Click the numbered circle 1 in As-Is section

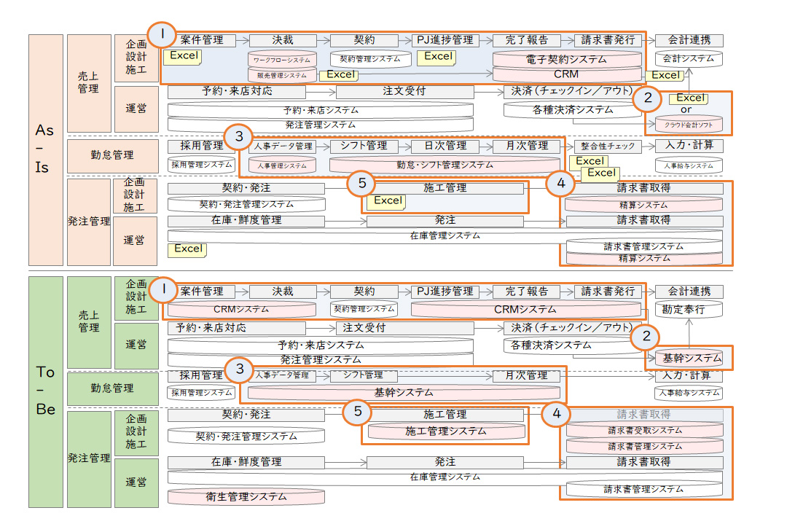(164, 34)
